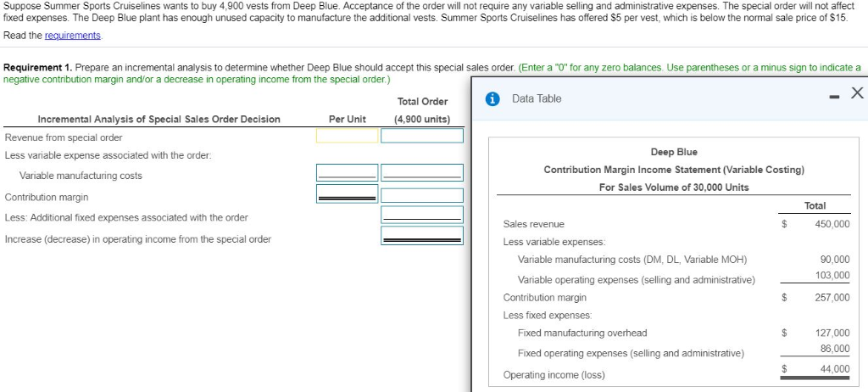Click 'Contribution margin' label in Data Table
The width and height of the screenshot is (868, 392).
pos(545,298)
